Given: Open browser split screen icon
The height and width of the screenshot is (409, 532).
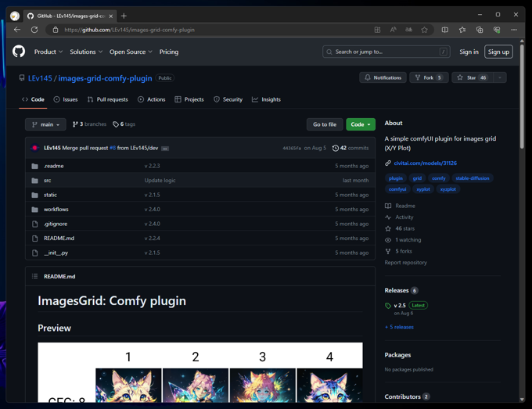Looking at the screenshot, I should (445, 30).
